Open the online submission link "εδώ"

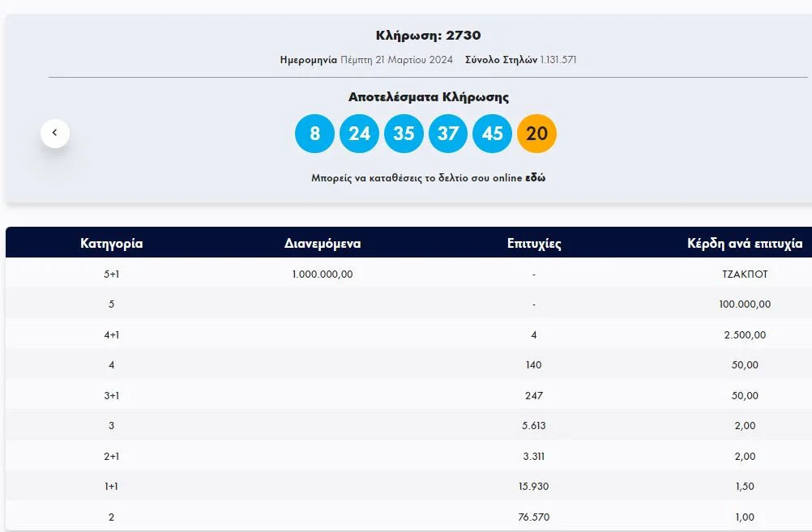(535, 178)
